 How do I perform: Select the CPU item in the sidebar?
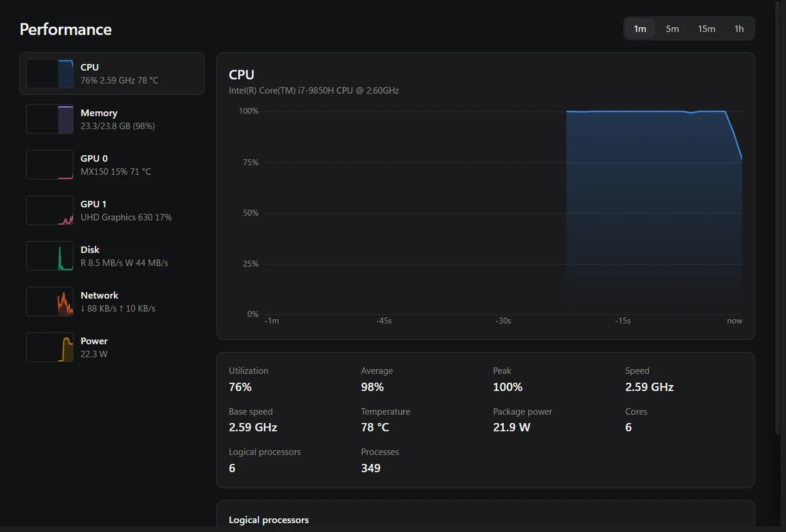[112, 73]
